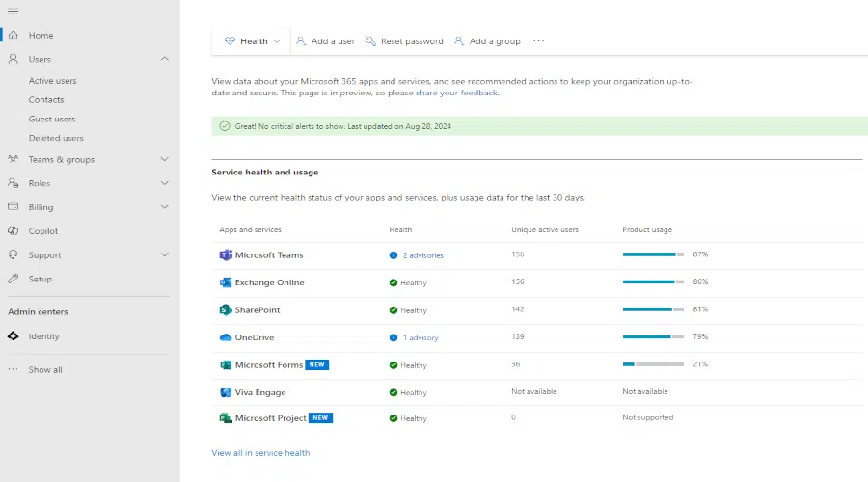Click the Microsoft Project app icon
The image size is (868, 482).
(226, 418)
